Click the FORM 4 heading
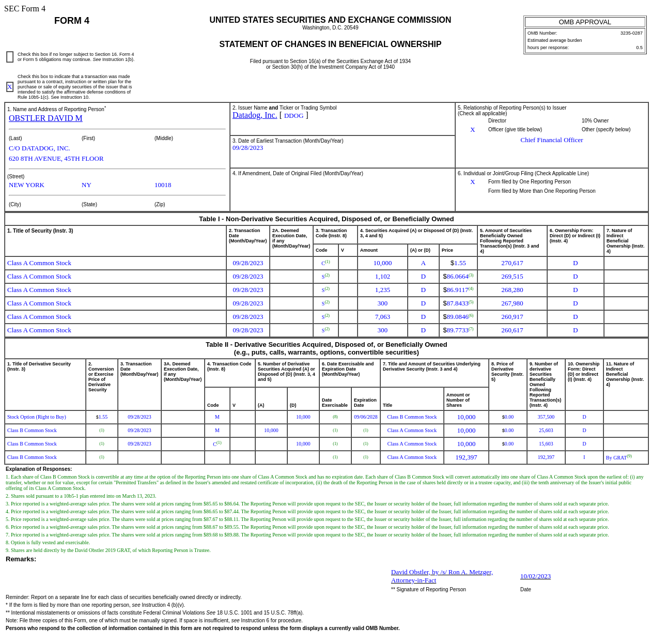Image resolution: width=653 pixels, height=644 pixels. pos(72,21)
